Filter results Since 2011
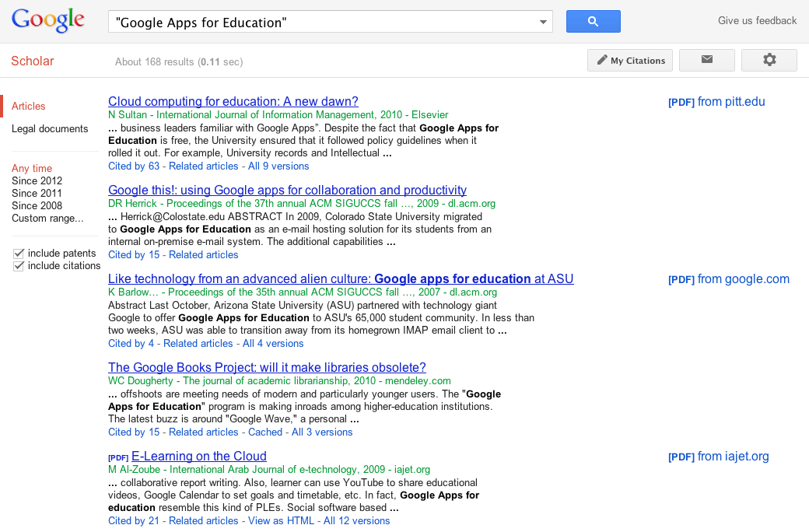Image resolution: width=809 pixels, height=532 pixels. pos(37,193)
